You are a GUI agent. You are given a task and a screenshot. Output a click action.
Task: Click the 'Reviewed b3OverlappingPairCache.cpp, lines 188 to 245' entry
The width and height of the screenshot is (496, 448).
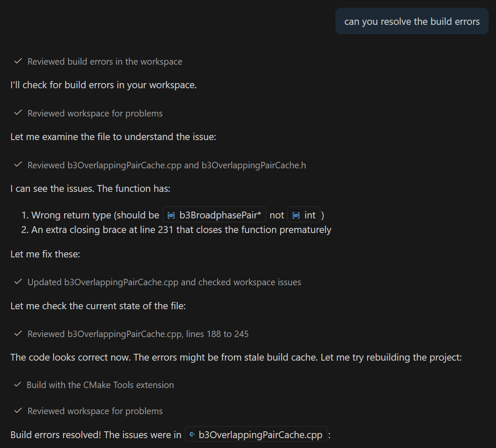(x=138, y=334)
